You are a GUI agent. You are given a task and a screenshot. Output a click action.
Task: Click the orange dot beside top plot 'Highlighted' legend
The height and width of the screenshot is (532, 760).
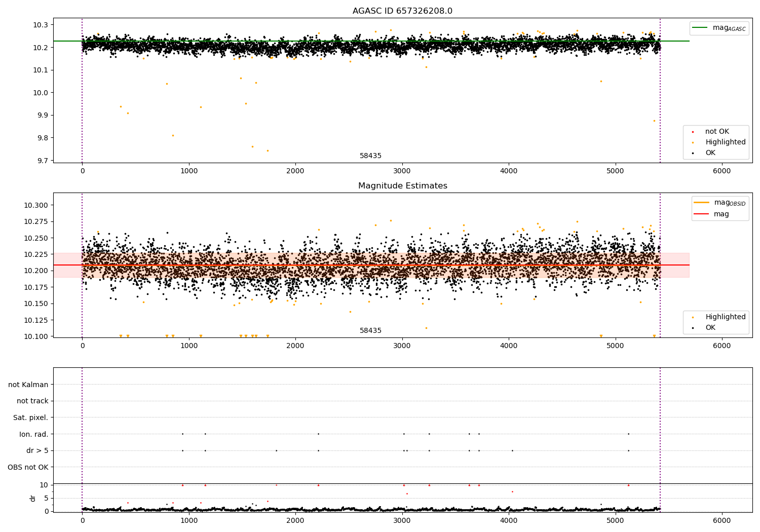tap(693, 142)
